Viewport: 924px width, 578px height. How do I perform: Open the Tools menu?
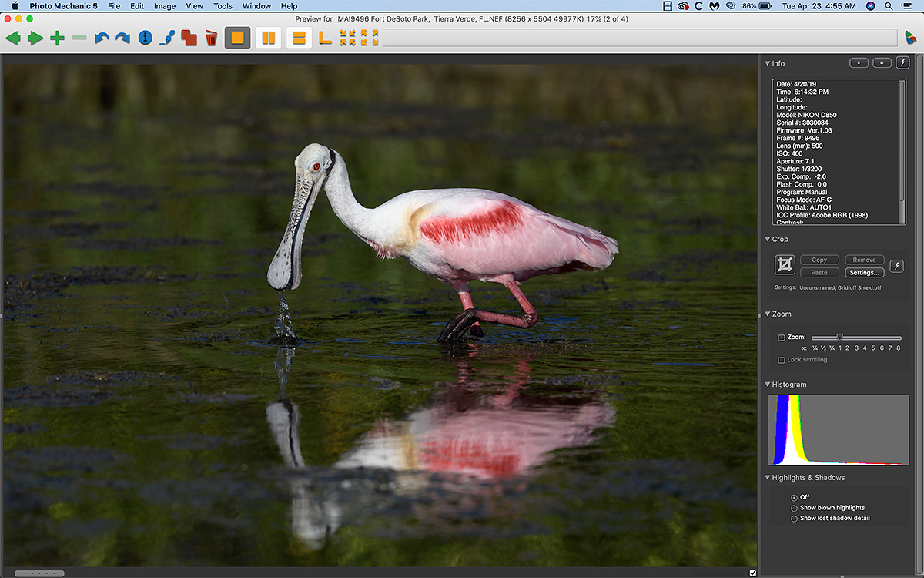click(x=223, y=6)
